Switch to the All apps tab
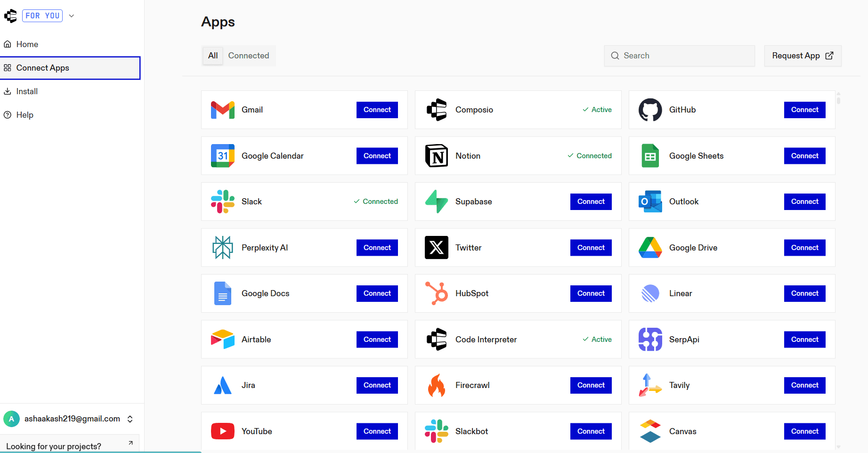This screenshot has height=453, width=868. tap(213, 56)
